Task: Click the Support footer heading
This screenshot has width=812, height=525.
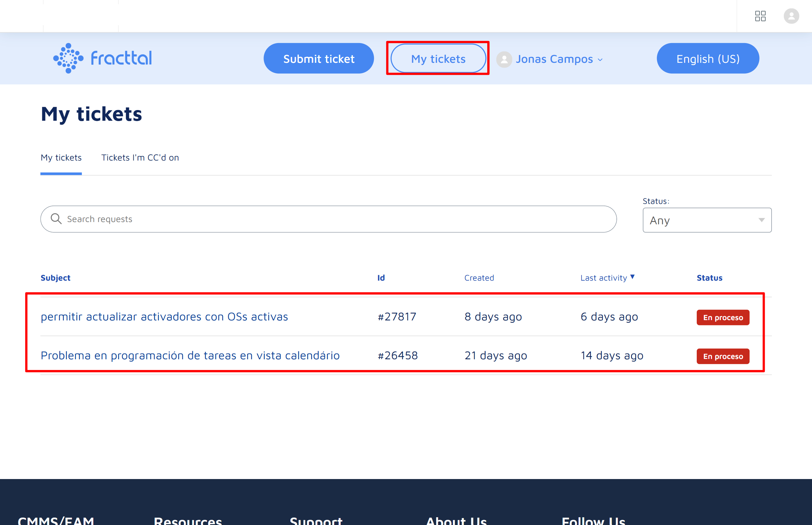Action: [316, 520]
